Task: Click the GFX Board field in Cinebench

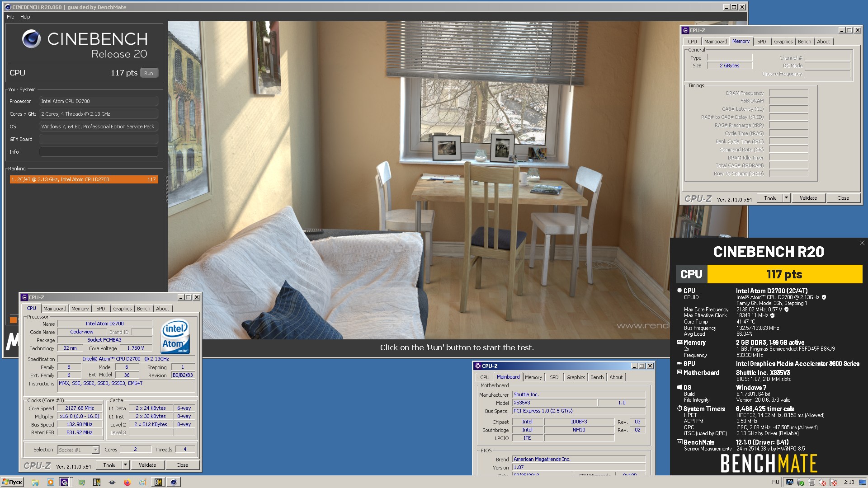Action: tap(99, 139)
